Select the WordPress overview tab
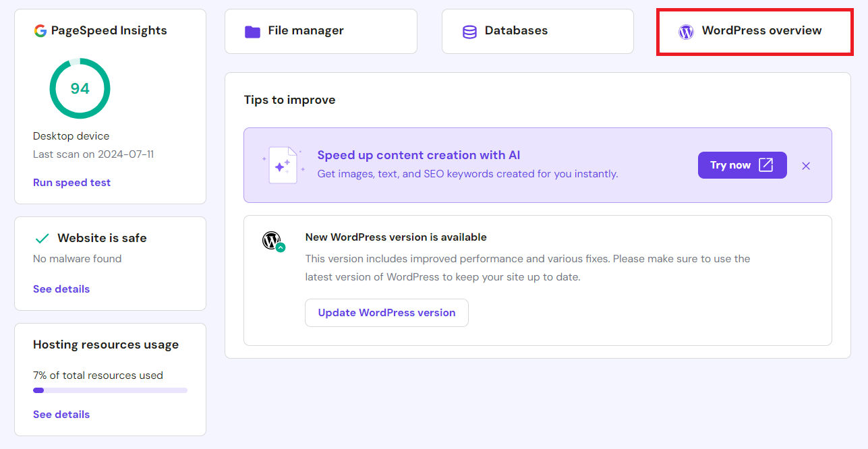 coord(754,31)
